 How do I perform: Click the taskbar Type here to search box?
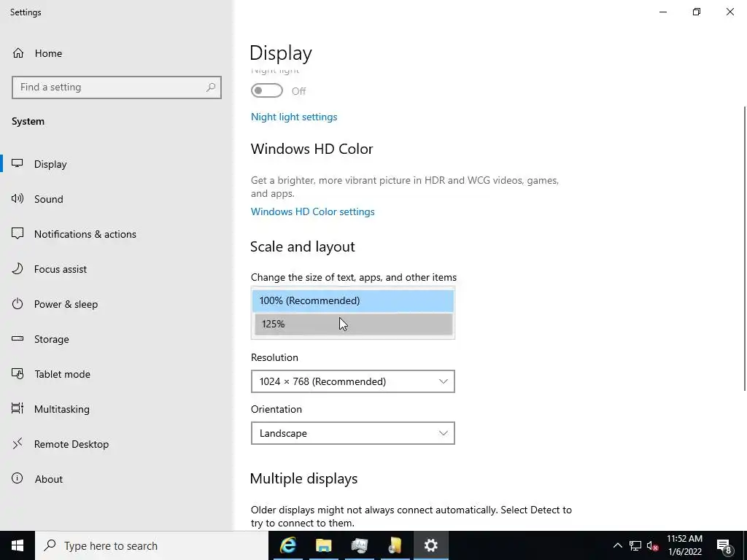point(152,545)
